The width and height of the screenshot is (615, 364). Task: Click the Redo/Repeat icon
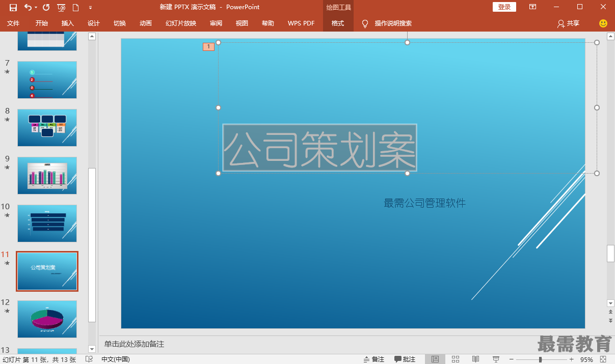tap(46, 7)
